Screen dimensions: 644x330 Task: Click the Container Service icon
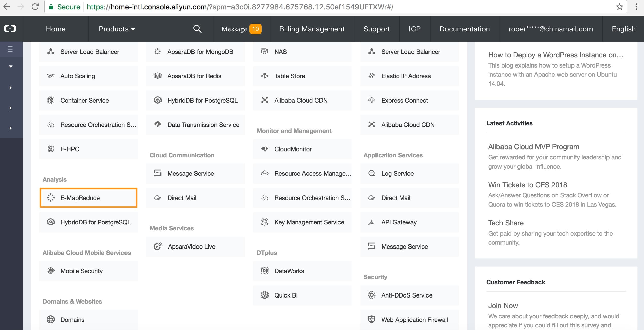pyautogui.click(x=51, y=100)
